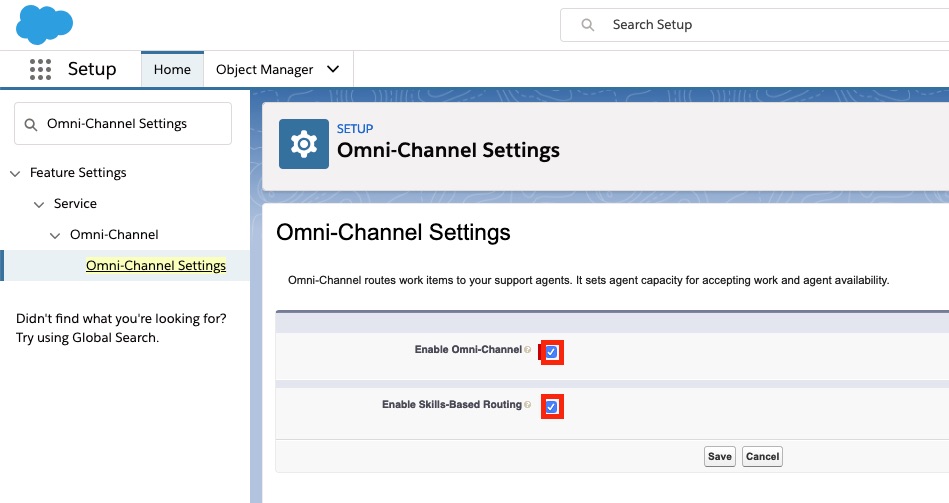Open the Object Manager dropdown arrow
This screenshot has width=949, height=503.
[333, 69]
